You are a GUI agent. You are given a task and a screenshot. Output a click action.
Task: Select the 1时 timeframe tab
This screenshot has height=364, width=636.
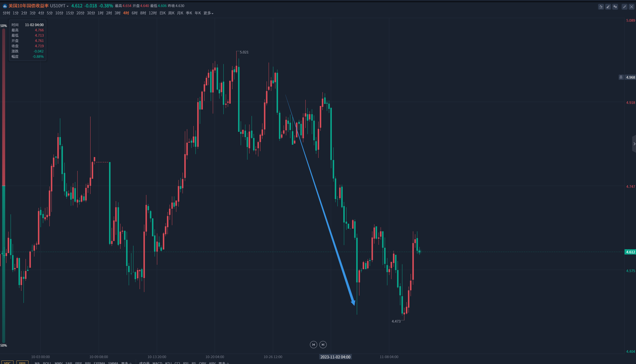click(101, 13)
